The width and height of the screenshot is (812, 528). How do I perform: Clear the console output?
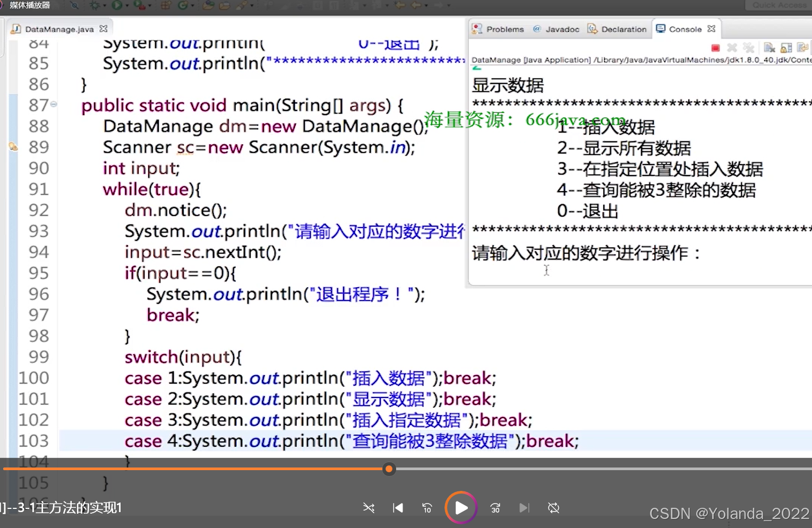point(770,48)
